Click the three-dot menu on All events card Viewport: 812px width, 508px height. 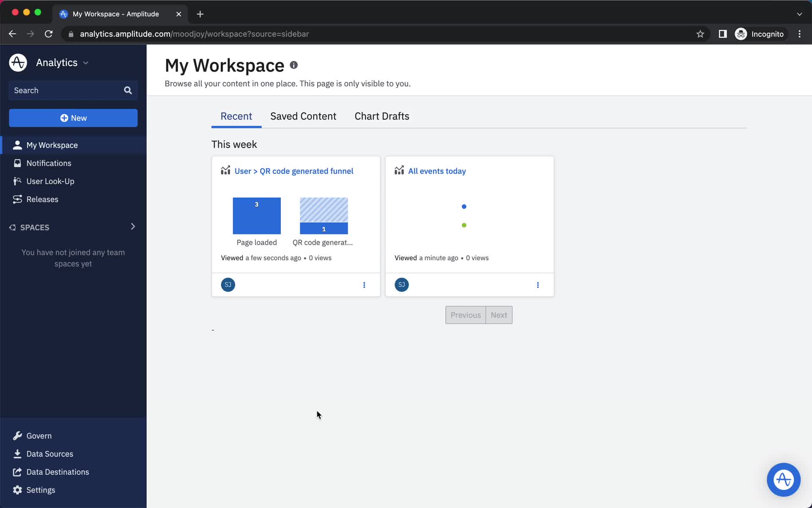click(538, 284)
